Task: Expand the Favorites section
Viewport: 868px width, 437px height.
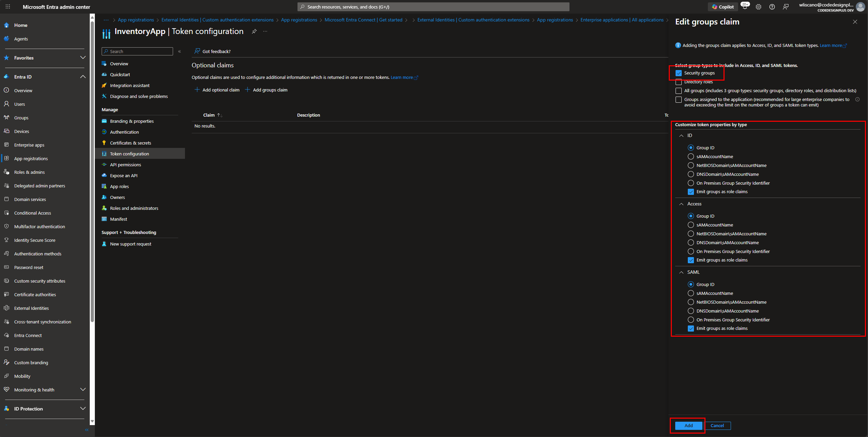Action: (x=83, y=58)
